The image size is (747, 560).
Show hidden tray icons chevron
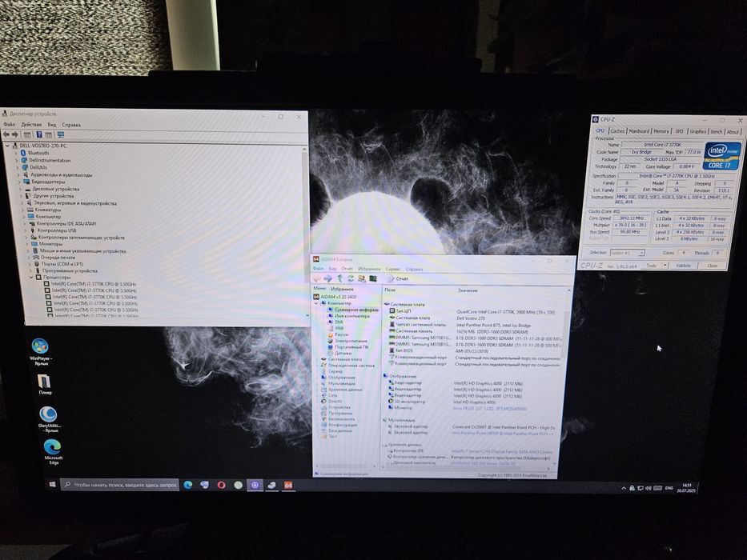[624, 488]
